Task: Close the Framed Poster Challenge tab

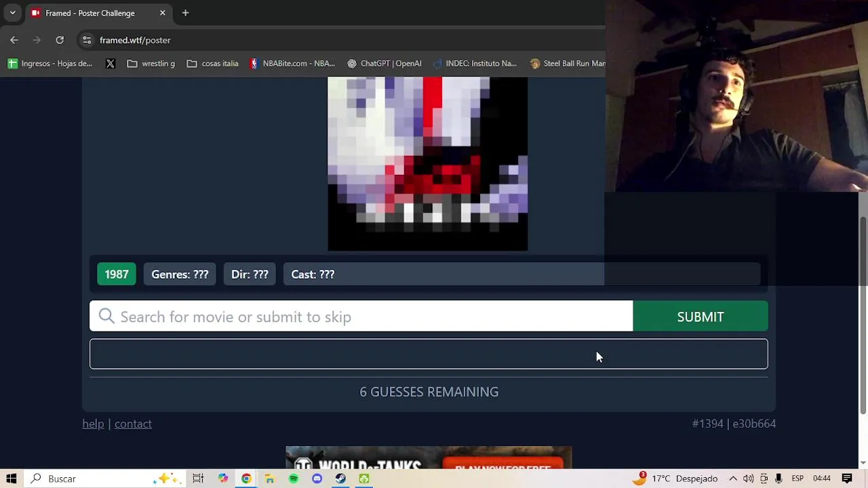Action: click(163, 13)
